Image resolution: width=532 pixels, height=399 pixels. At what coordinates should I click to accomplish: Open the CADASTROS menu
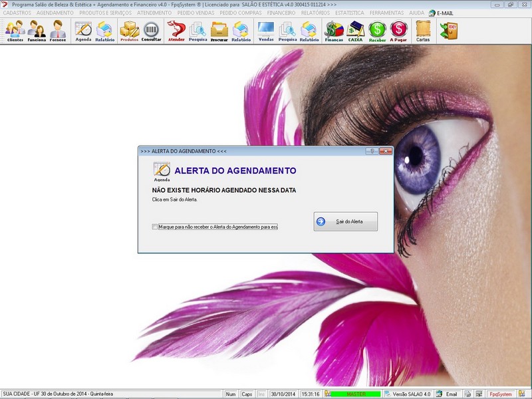(x=17, y=13)
